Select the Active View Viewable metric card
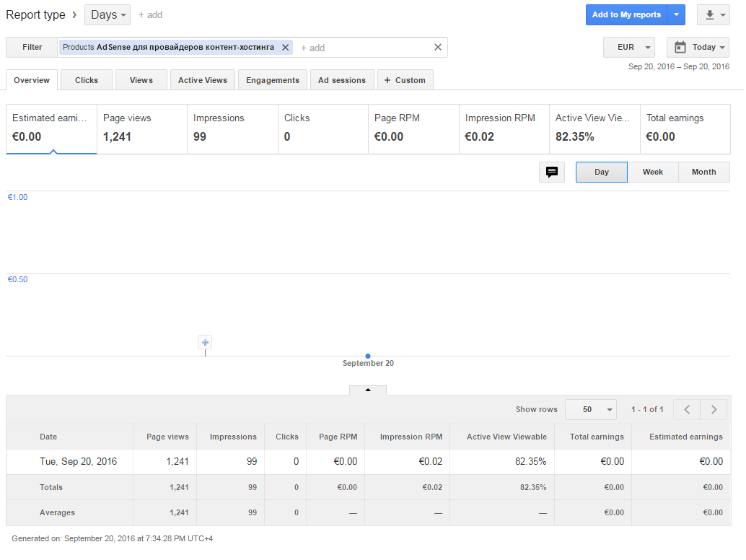The image size is (746, 560). [594, 129]
